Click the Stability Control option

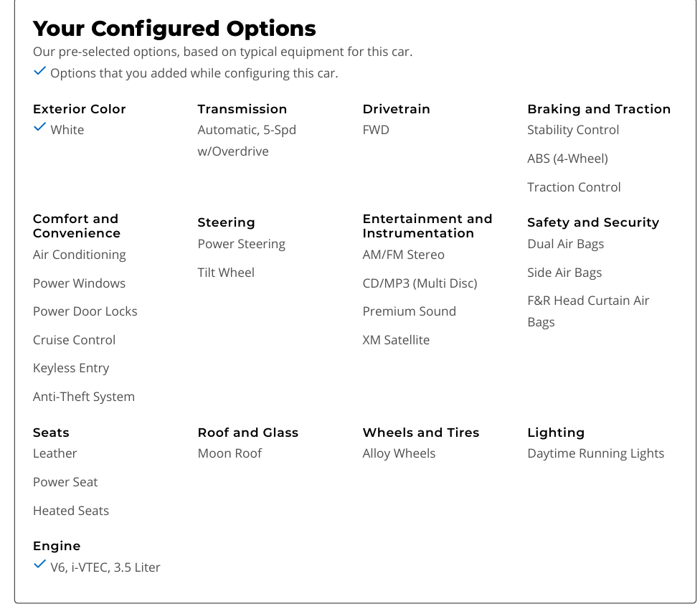pyautogui.click(x=572, y=130)
